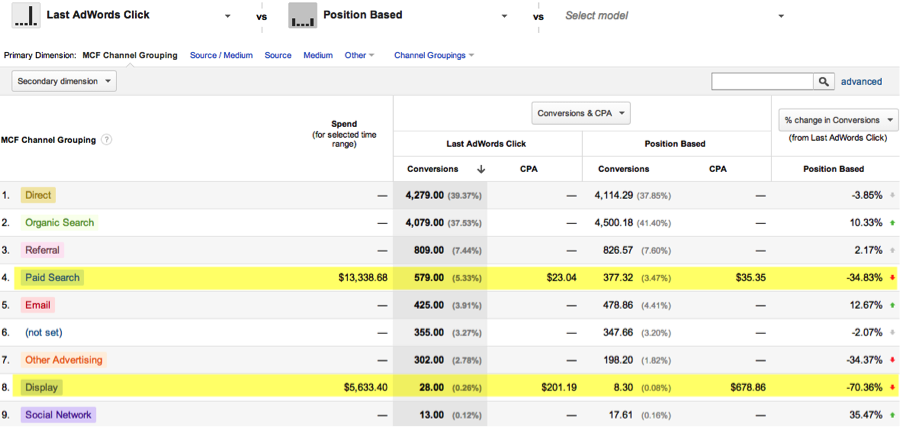Click Paid Search Position Based CPA $35.35

point(750,278)
